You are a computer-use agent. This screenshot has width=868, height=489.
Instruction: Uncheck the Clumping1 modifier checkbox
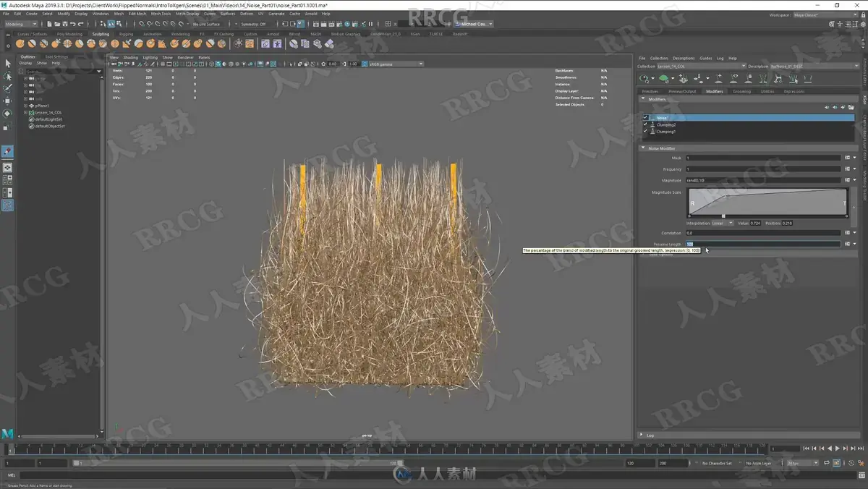[646, 132]
